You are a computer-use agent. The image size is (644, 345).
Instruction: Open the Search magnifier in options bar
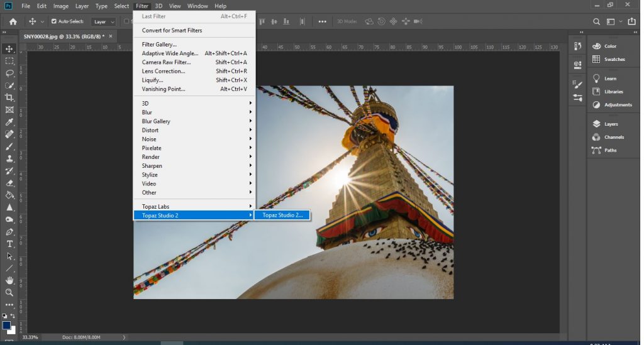596,21
